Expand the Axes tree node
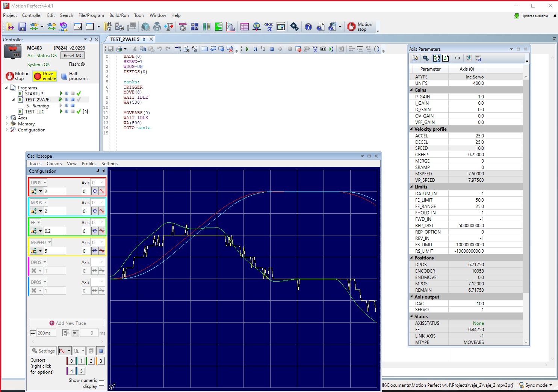Image resolution: width=558 pixels, height=392 pixels. [7, 118]
